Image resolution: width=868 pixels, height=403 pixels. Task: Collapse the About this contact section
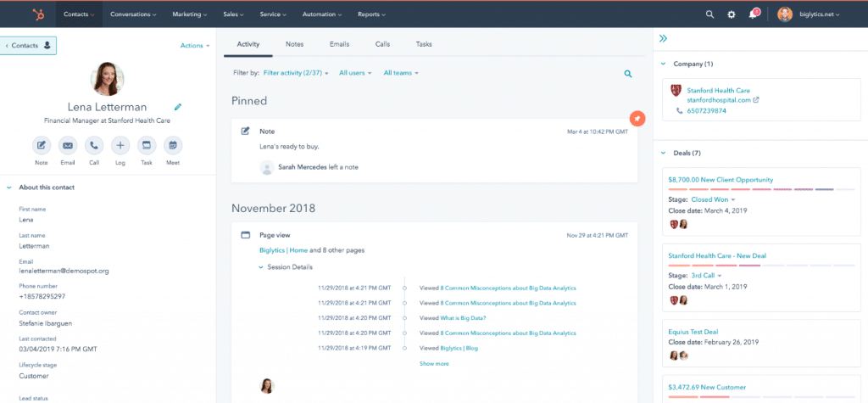pos(8,188)
